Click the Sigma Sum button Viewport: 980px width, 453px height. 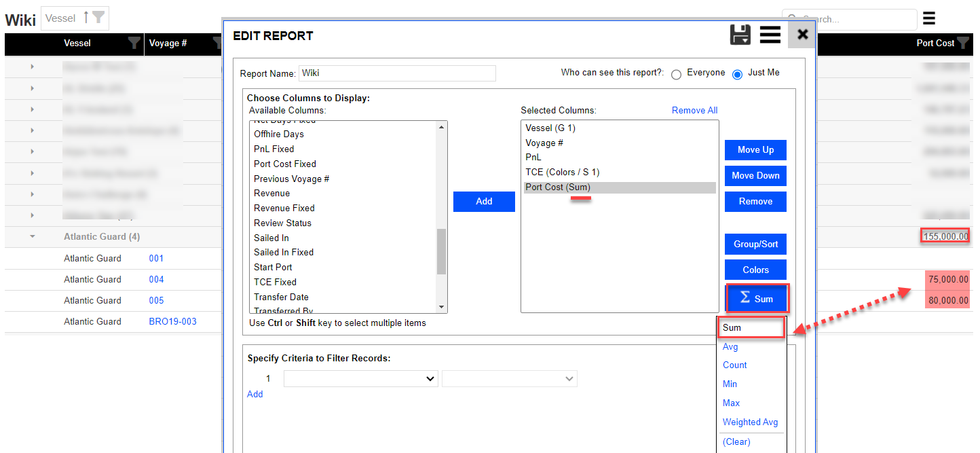click(x=755, y=299)
